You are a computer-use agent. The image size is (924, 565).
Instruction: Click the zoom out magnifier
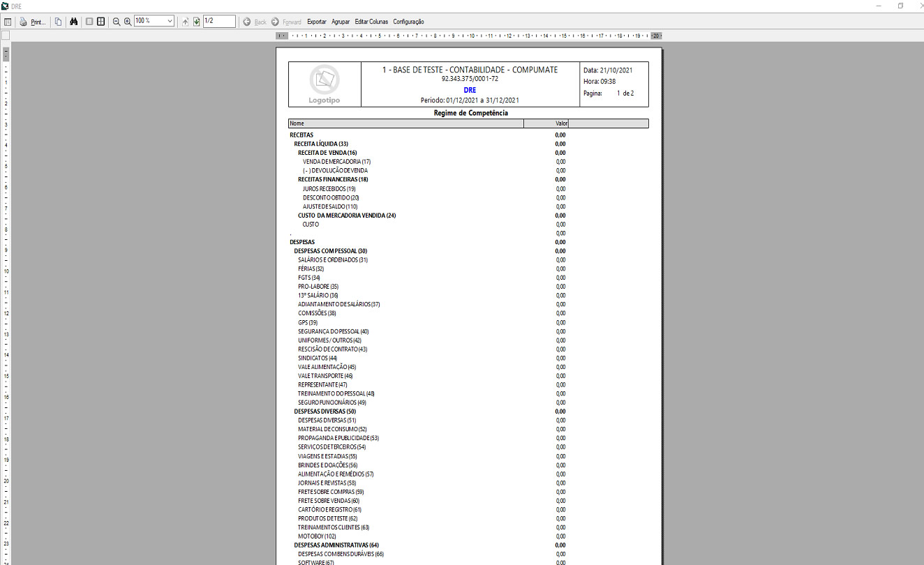[117, 22]
